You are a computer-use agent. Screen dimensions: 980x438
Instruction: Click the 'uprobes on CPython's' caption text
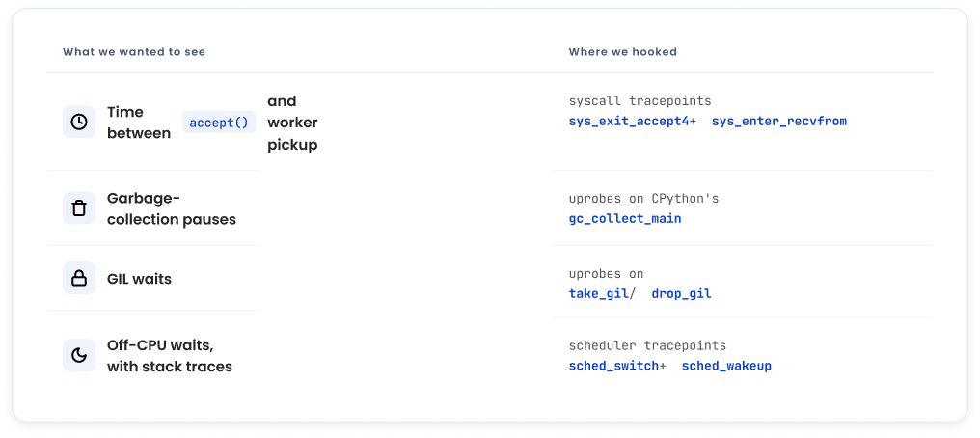[643, 199]
